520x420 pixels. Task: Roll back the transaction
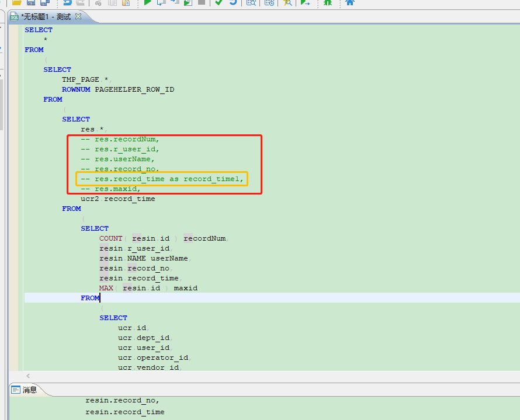point(233,2)
